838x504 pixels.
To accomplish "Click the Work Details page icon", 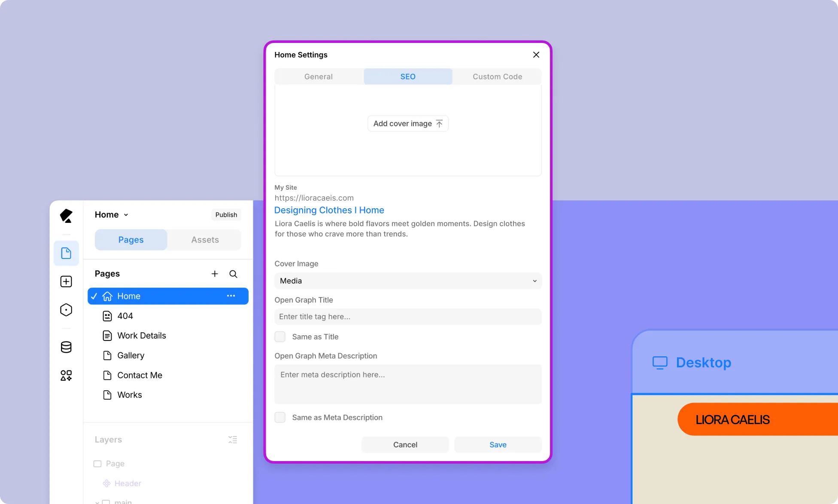I will 107,336.
